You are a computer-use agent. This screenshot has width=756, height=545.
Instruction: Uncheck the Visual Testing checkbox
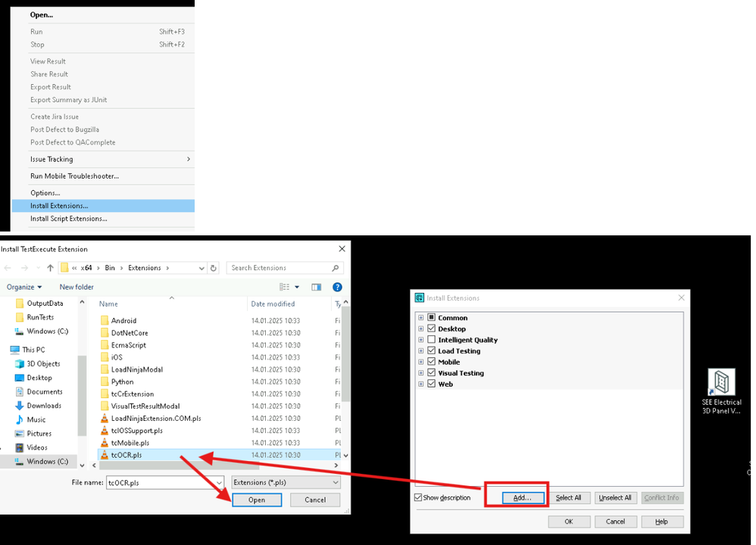pyautogui.click(x=432, y=373)
